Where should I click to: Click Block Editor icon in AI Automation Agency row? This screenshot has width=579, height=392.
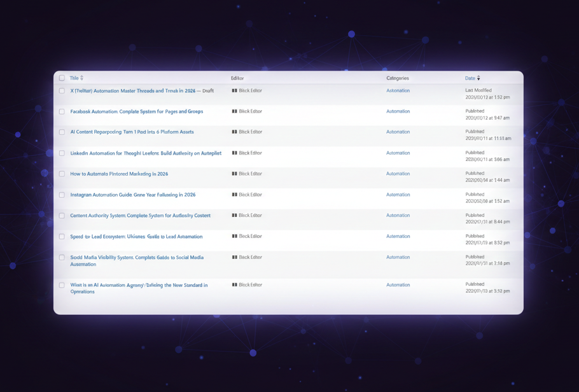[234, 285]
